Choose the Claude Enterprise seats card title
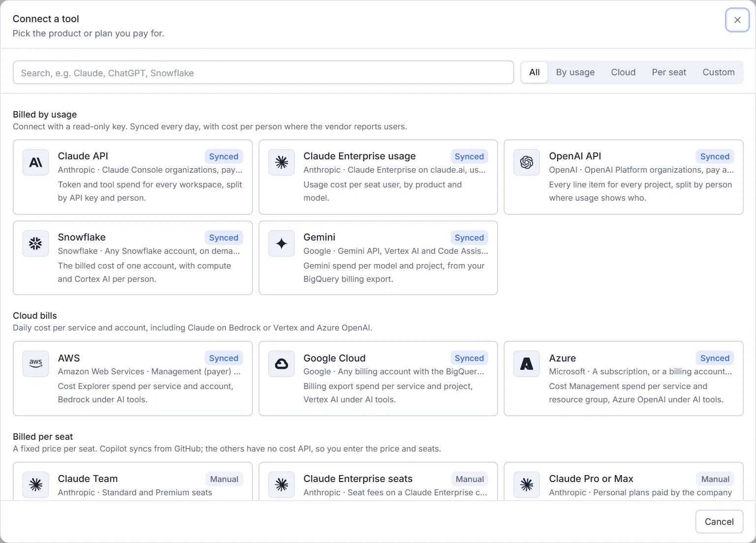 point(358,479)
